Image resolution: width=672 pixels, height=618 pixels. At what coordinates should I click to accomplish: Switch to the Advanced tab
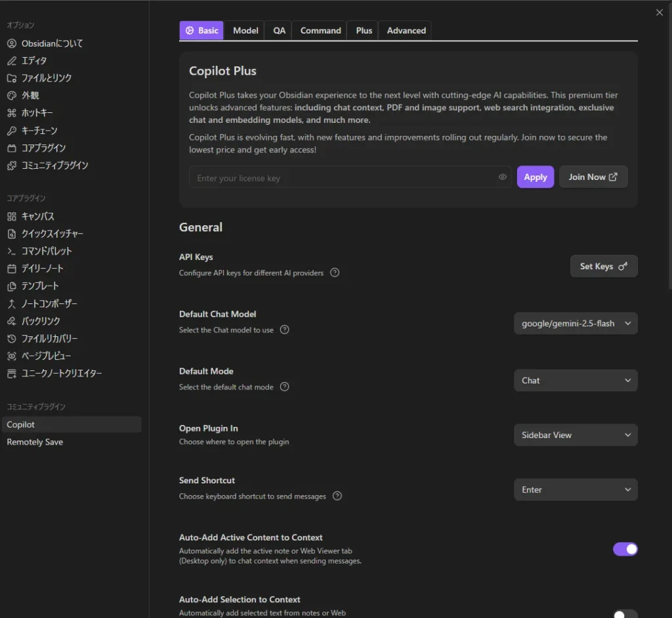click(x=406, y=30)
